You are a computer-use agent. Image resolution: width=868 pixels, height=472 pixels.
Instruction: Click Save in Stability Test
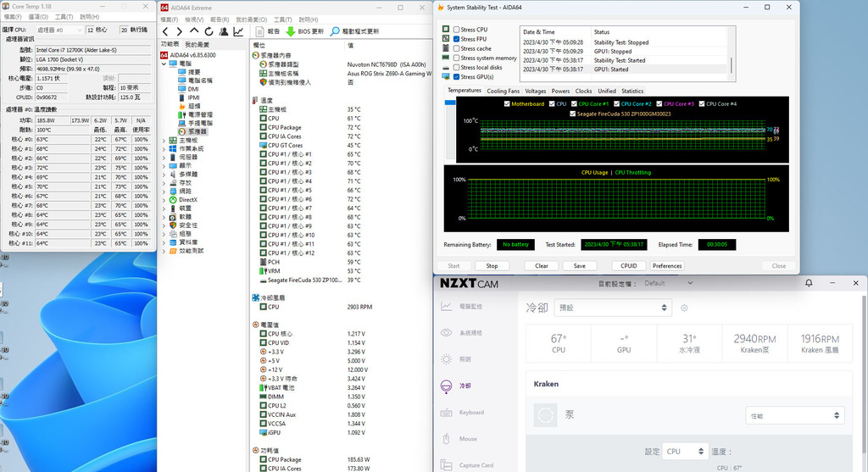point(580,266)
